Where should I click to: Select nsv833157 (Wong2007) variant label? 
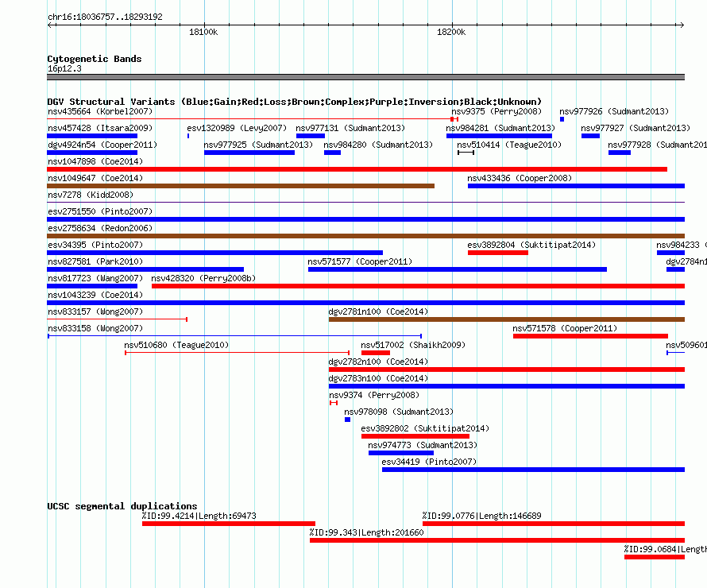pyautogui.click(x=95, y=311)
